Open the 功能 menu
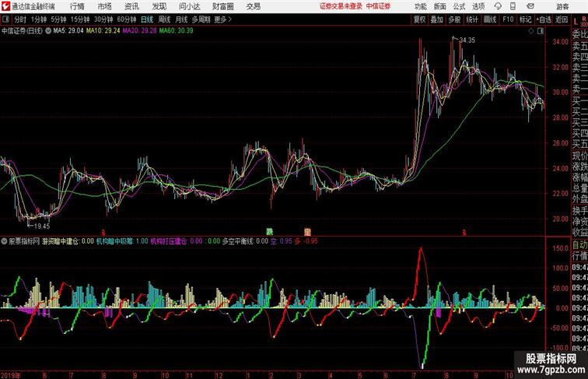588x379 pixels. [x=421, y=6]
